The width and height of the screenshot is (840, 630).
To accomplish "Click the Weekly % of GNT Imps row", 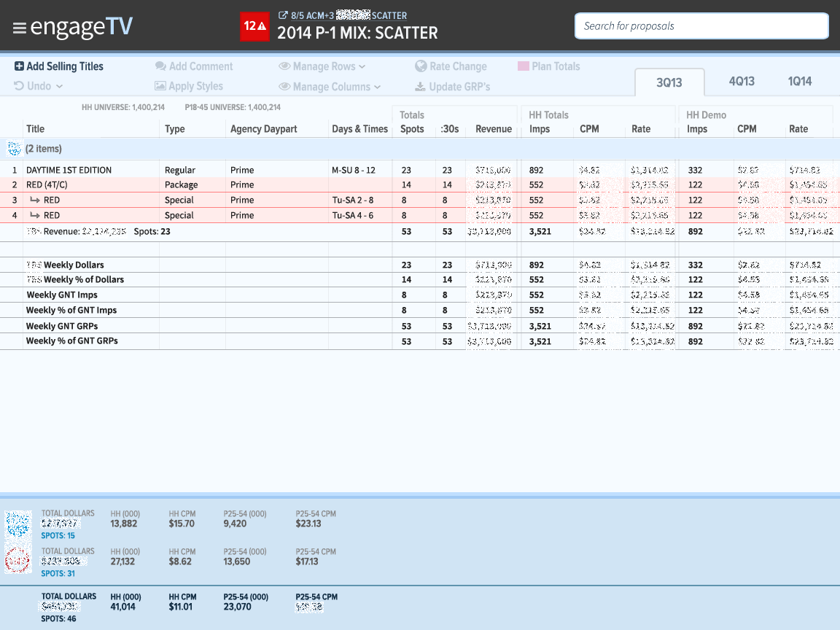I will pos(420,310).
